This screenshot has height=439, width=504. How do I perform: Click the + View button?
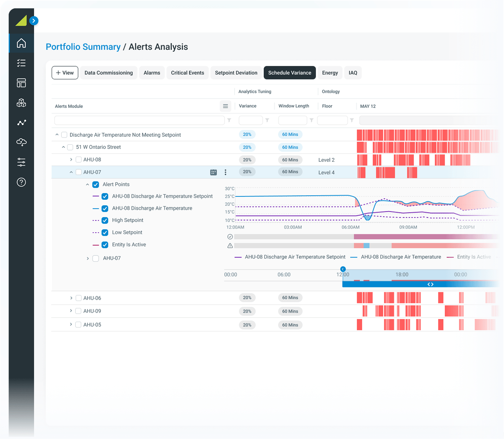click(x=65, y=73)
